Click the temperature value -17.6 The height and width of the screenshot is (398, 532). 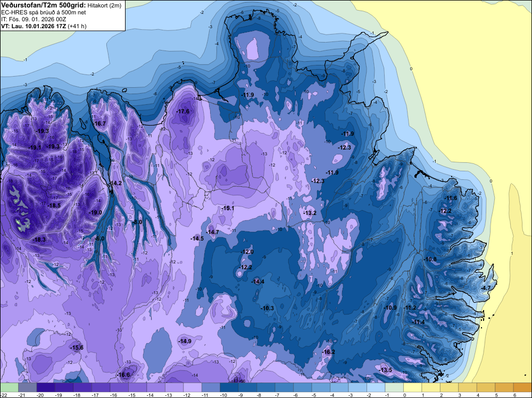tap(183, 111)
